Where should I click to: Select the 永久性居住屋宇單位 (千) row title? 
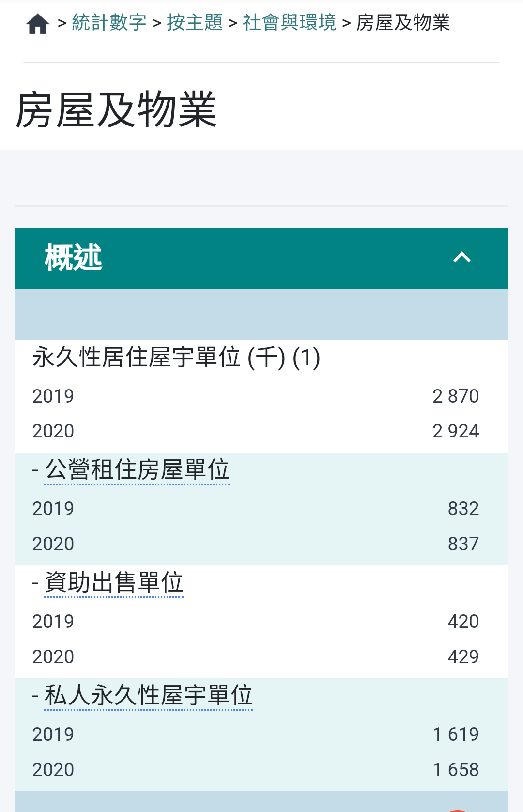click(176, 358)
